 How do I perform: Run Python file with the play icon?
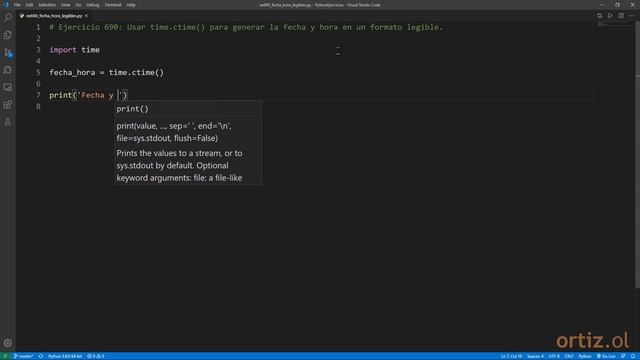610,16
